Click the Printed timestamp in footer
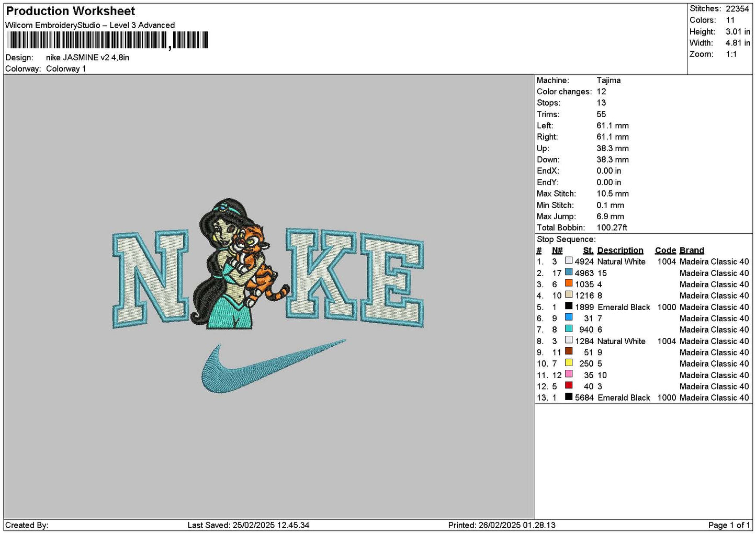This screenshot has width=756, height=534. point(502,525)
